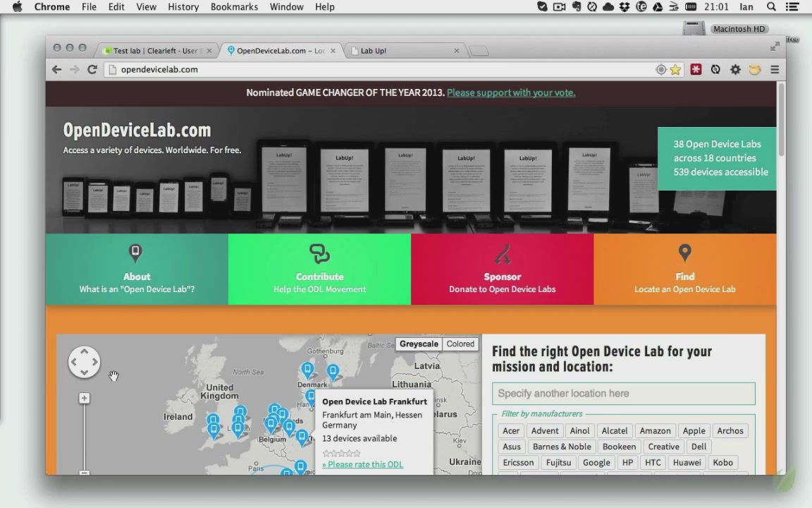The width and height of the screenshot is (812, 508).
Task: Open Notification Center list icon
Action: pyautogui.click(x=792, y=7)
